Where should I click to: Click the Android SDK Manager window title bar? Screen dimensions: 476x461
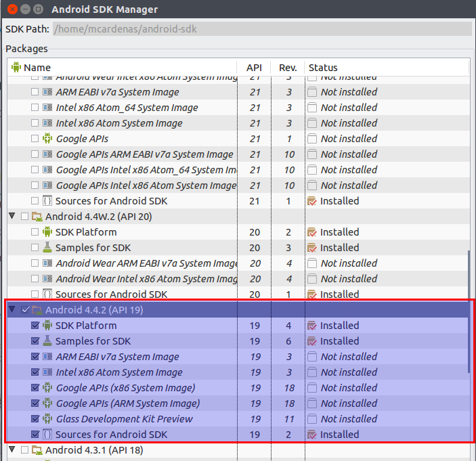tap(238, 9)
